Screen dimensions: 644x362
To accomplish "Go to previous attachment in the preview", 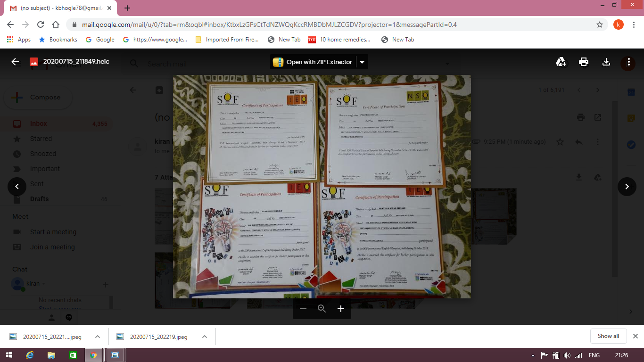I will 17,187.
